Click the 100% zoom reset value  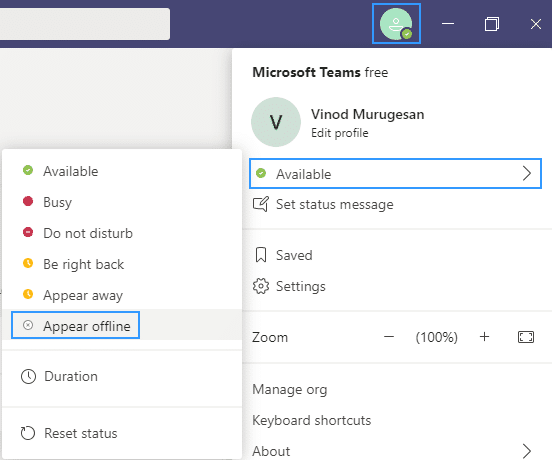pos(437,337)
